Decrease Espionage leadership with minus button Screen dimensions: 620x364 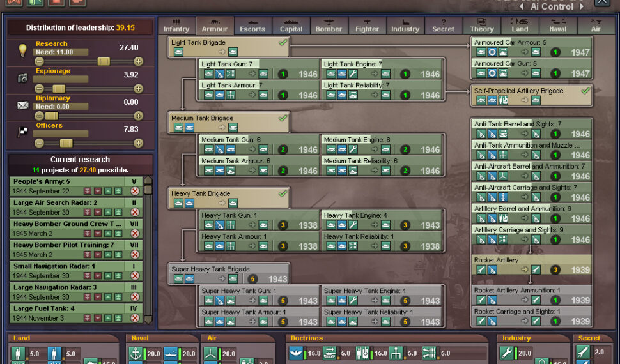click(x=39, y=89)
